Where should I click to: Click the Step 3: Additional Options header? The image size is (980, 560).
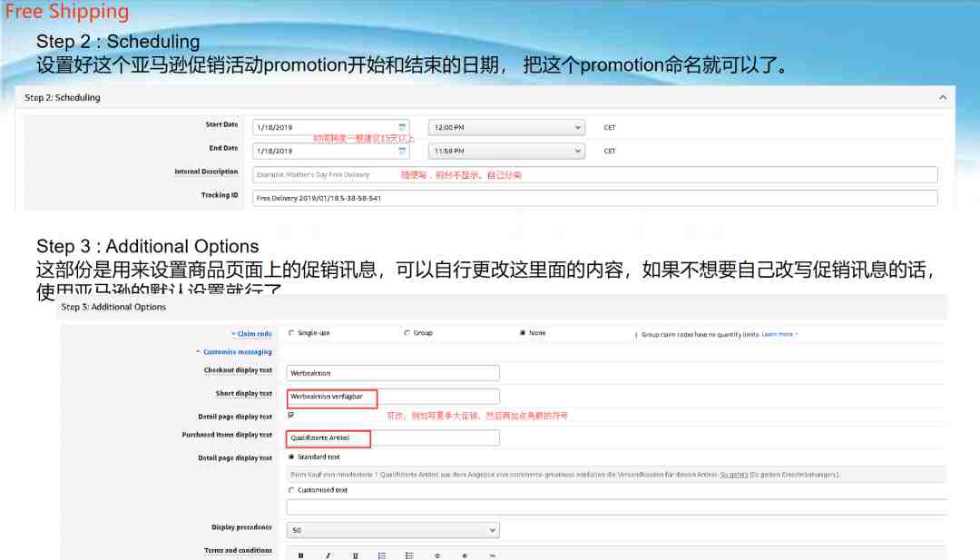[x=503, y=307]
